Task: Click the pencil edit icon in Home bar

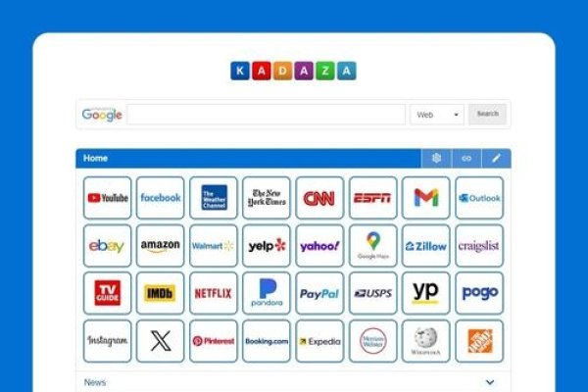Action: [496, 159]
